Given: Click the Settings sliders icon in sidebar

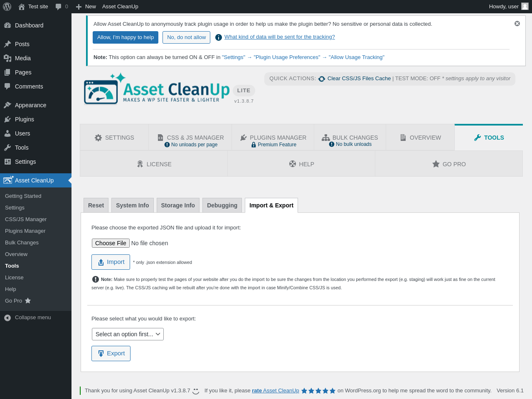Looking at the screenshot, I should click(x=7, y=162).
